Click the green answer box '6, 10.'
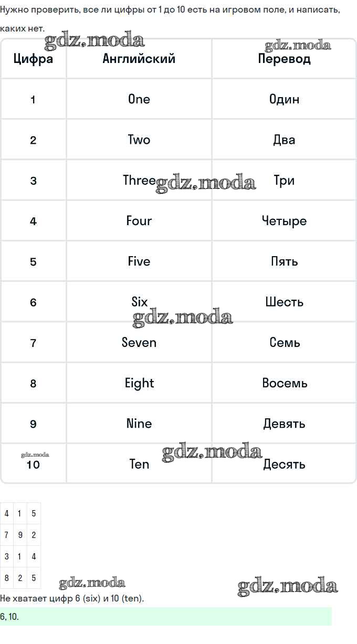Screen dimensions: 357x644 (166, 617)
